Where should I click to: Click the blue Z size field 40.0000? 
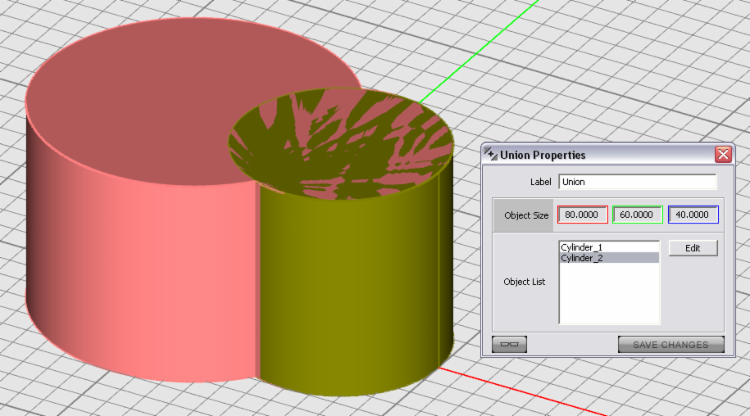tap(693, 215)
